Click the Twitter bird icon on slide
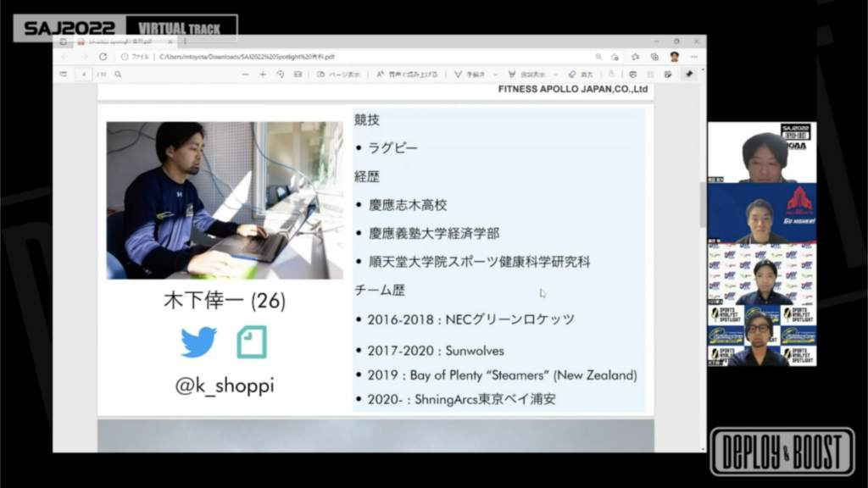The image size is (868, 488). (x=198, y=342)
